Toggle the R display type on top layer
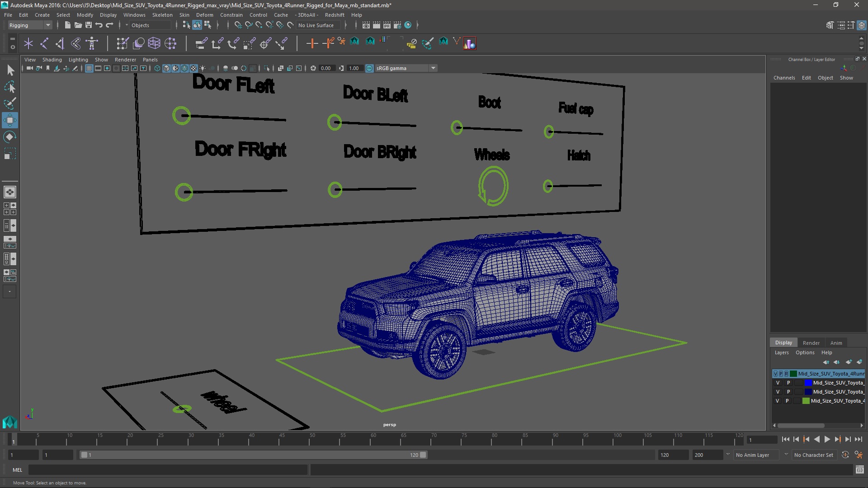The height and width of the screenshot is (488, 868). click(x=786, y=374)
